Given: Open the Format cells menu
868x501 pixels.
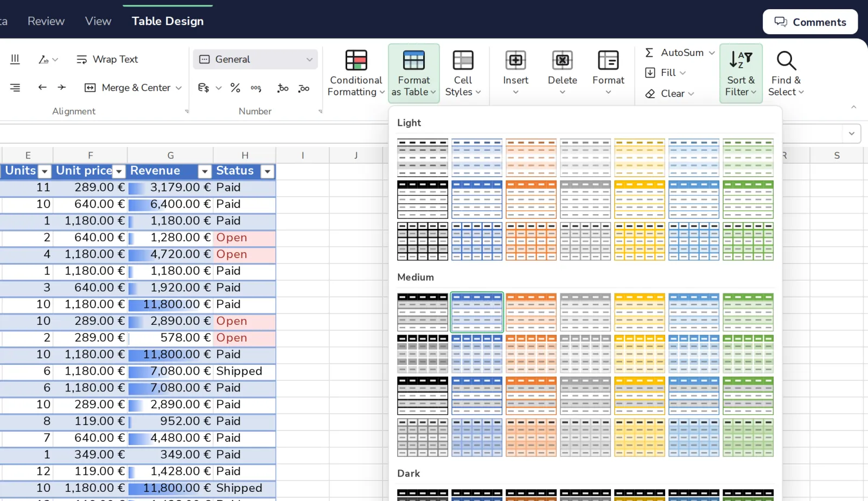Looking at the screenshot, I should click(608, 74).
